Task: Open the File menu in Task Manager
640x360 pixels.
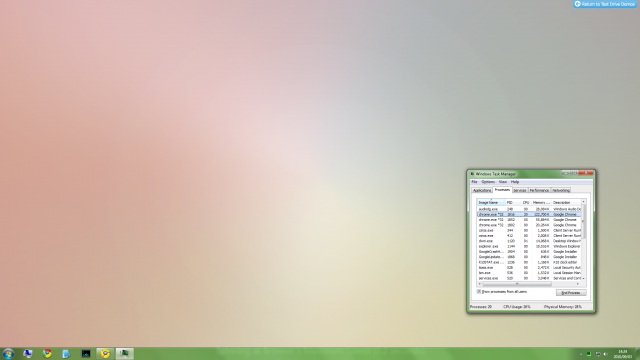Action: click(474, 182)
